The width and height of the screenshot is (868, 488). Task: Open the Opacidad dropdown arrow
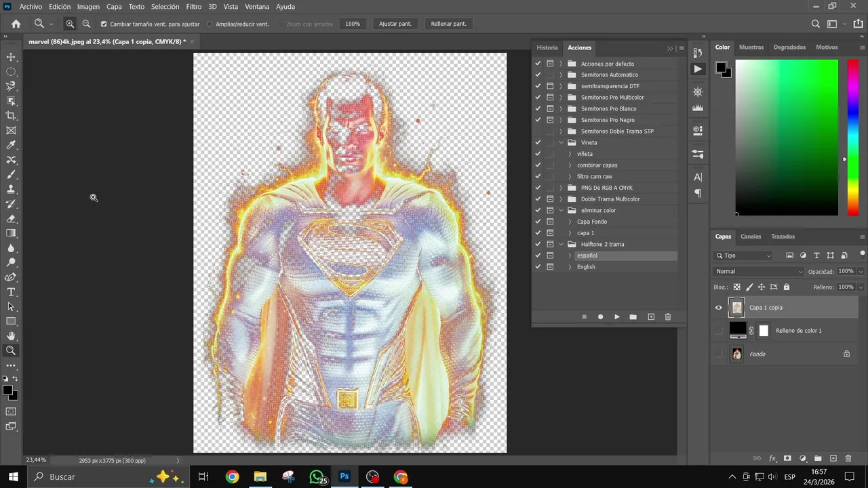[861, 271]
